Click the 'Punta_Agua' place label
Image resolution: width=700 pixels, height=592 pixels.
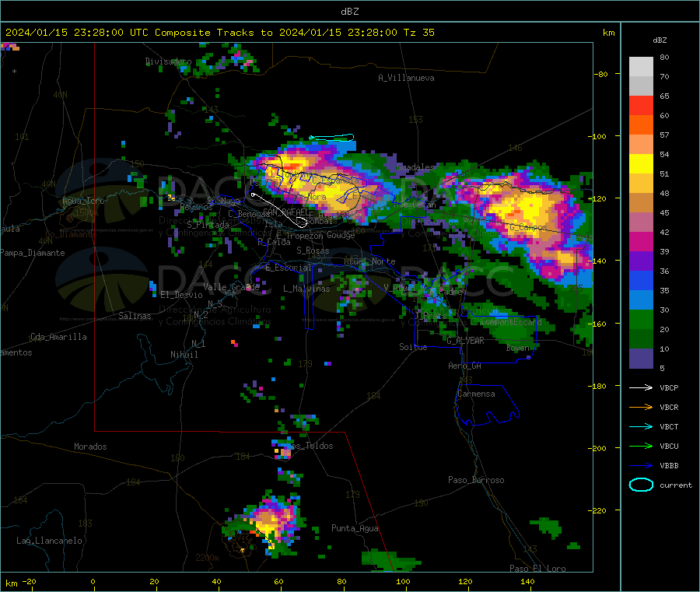[355, 528]
